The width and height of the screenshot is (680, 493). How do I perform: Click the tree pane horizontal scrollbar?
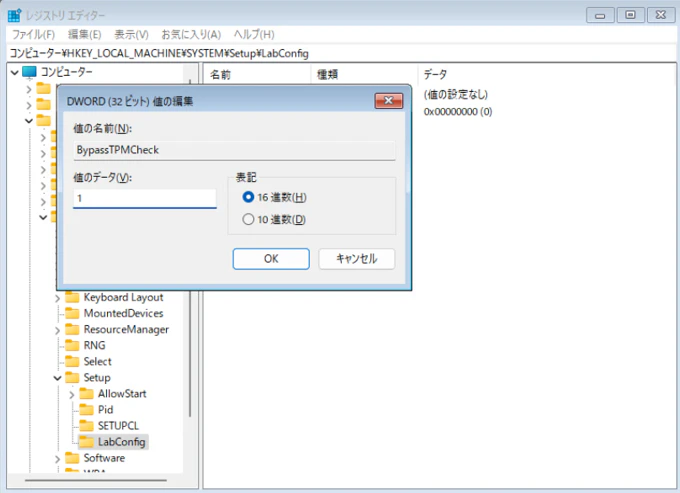(x=96, y=480)
